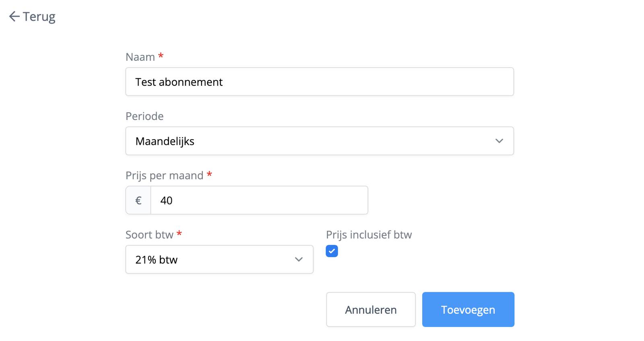Click the euro sign prefix in price field
The image size is (644, 341).
(138, 200)
